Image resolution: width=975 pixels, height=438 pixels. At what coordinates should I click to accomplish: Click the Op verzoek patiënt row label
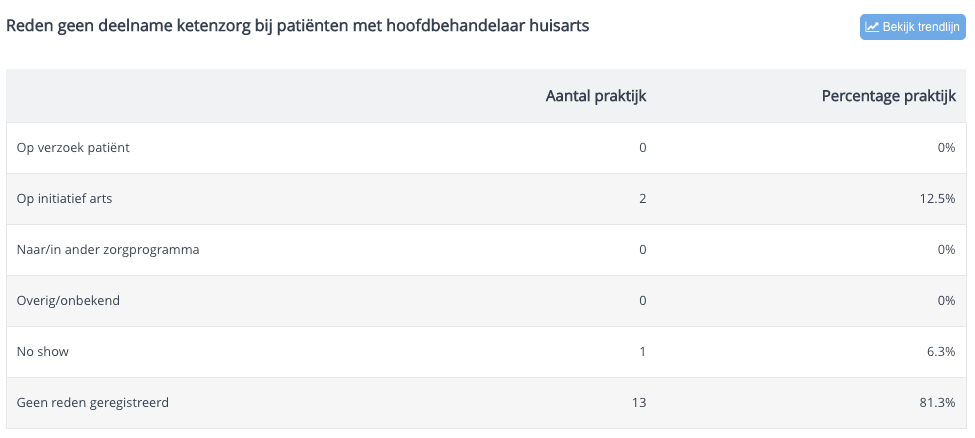pos(73,148)
